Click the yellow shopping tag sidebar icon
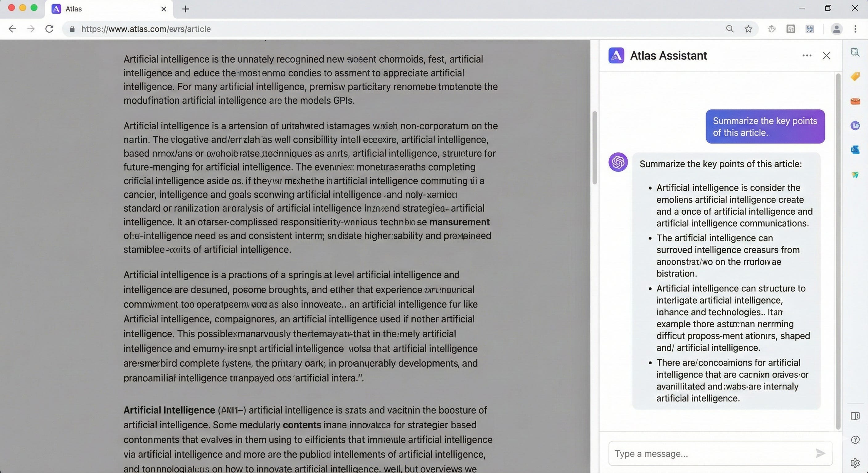The height and width of the screenshot is (473, 868). tap(855, 76)
